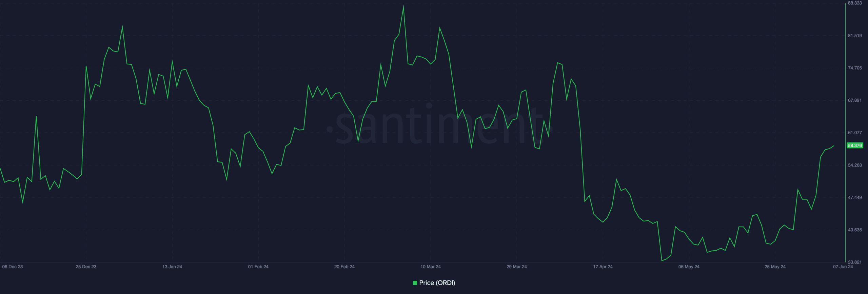
Task: Click the 13 Jan 24 date label
Action: 172,267
